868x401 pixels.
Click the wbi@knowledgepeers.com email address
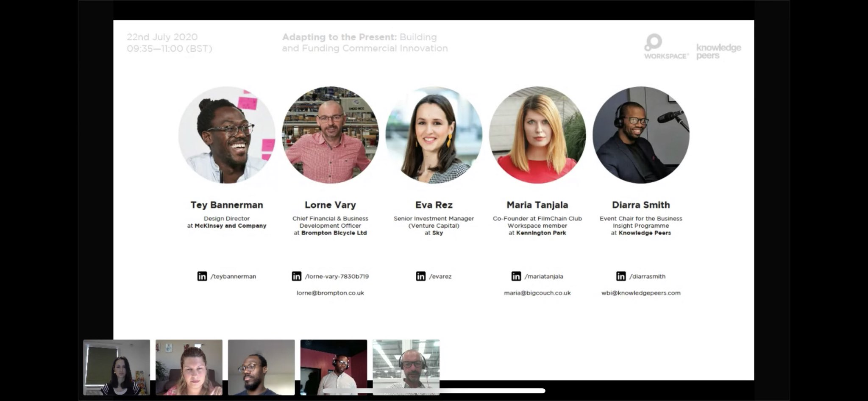click(x=641, y=293)
